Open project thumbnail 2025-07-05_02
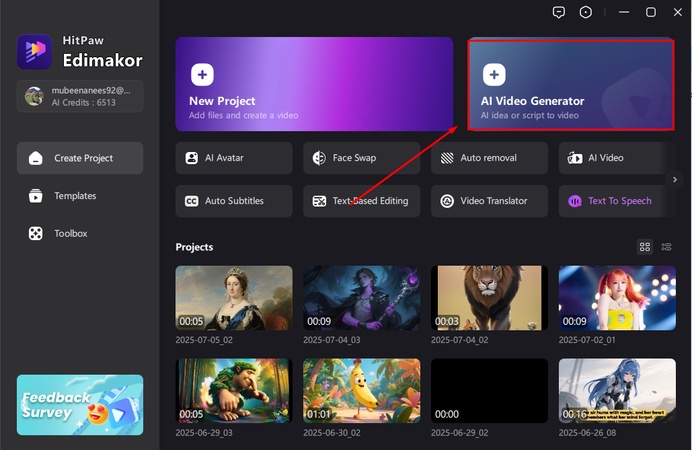 [234, 298]
